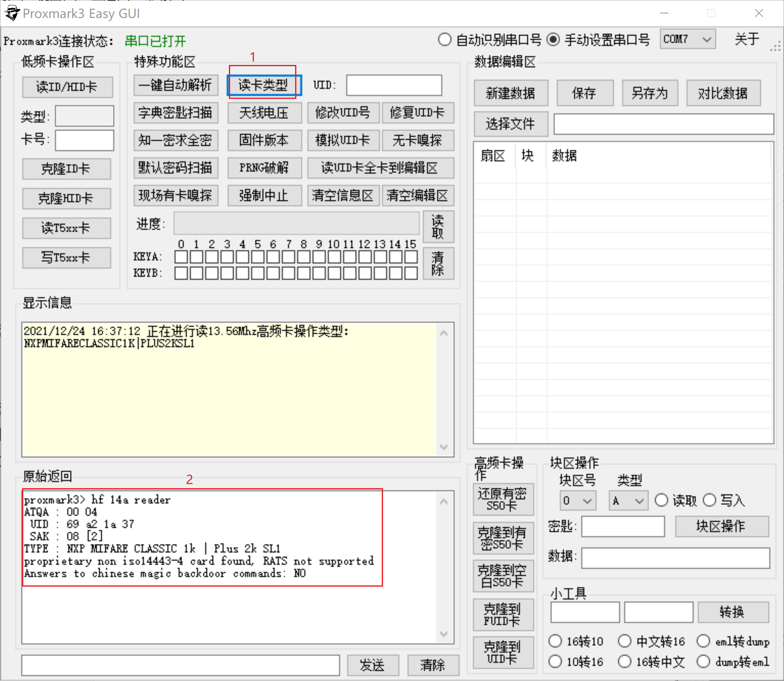Open the 关于 menu item
The image size is (784, 681).
point(747,39)
